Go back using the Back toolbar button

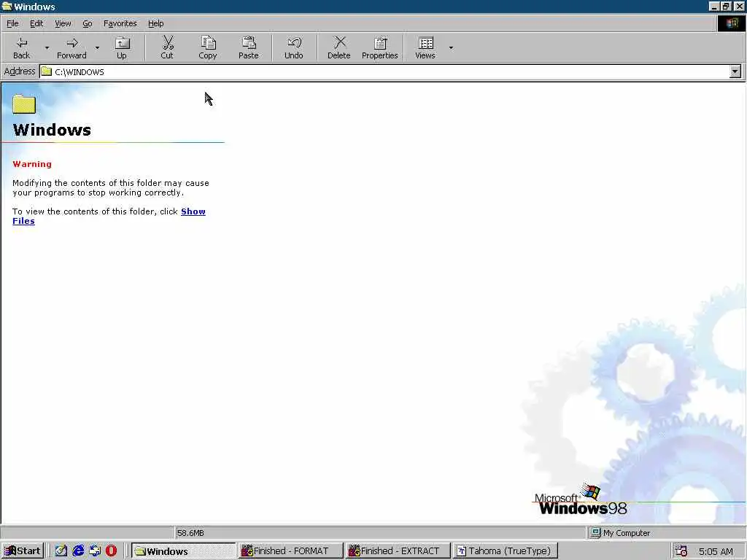[x=21, y=47]
